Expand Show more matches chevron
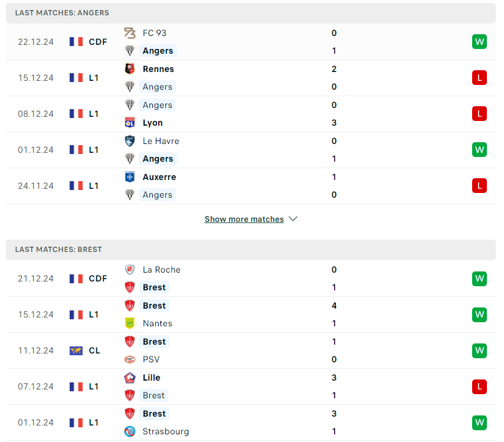 coord(293,219)
